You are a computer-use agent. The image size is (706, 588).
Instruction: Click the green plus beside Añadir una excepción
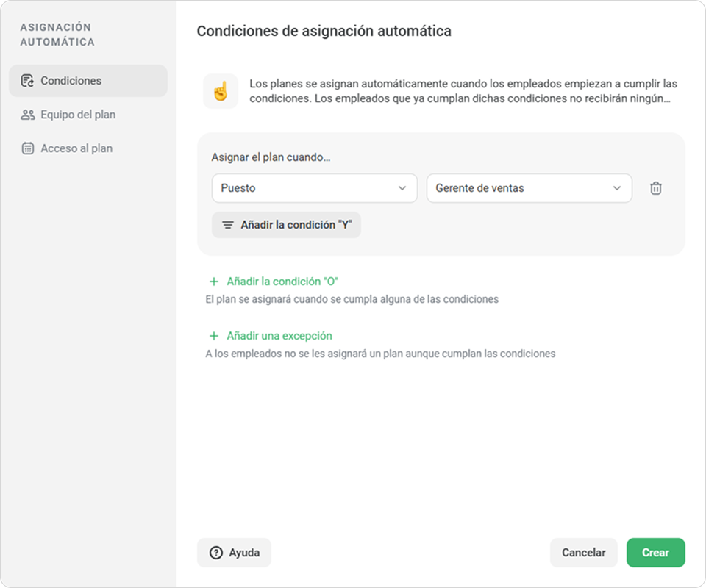[x=214, y=336]
